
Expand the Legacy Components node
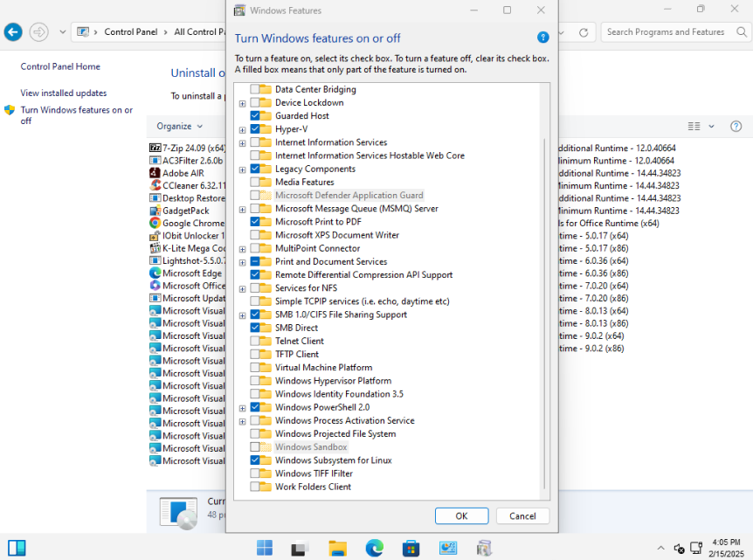[243, 169]
